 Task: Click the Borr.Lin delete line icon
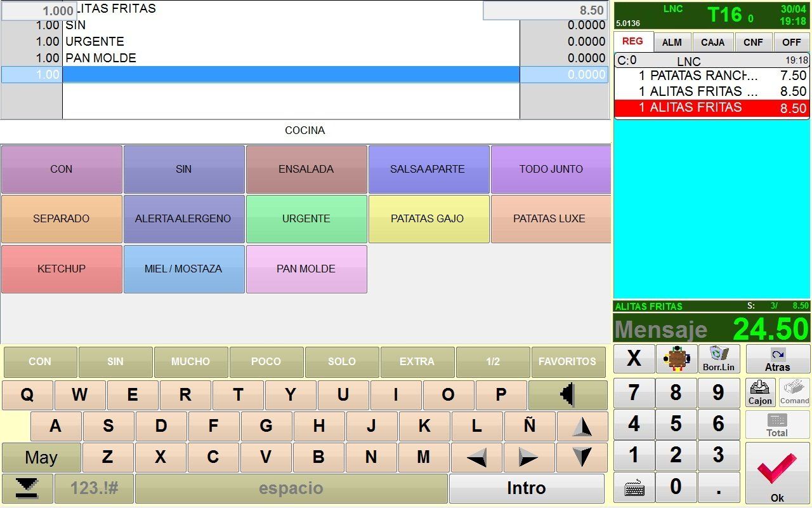(x=719, y=359)
